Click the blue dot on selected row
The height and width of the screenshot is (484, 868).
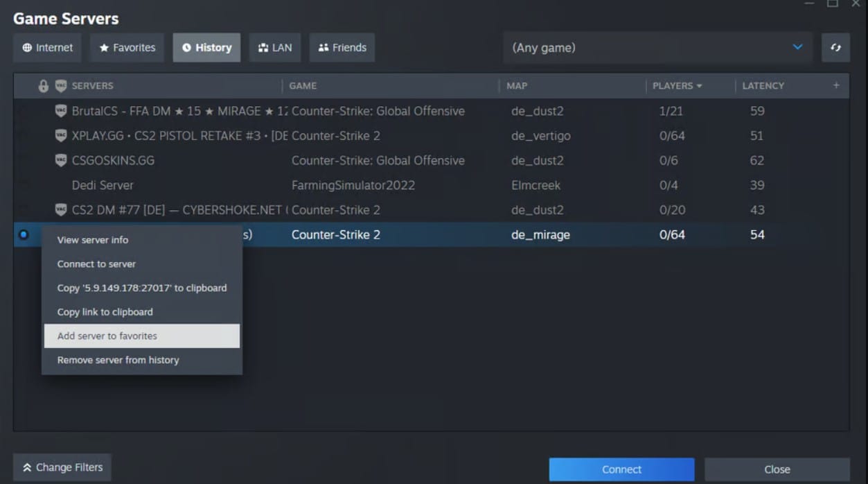(x=24, y=234)
